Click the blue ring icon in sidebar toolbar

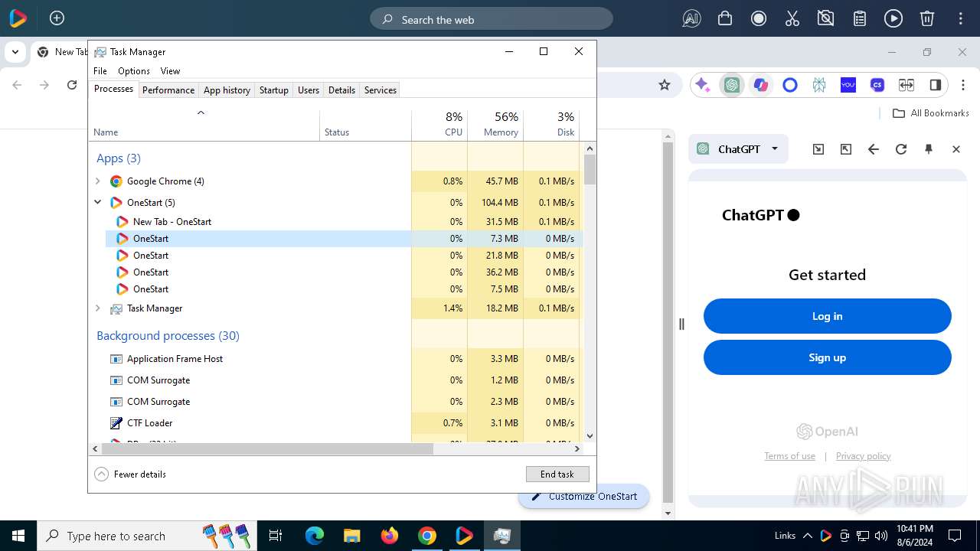click(790, 85)
